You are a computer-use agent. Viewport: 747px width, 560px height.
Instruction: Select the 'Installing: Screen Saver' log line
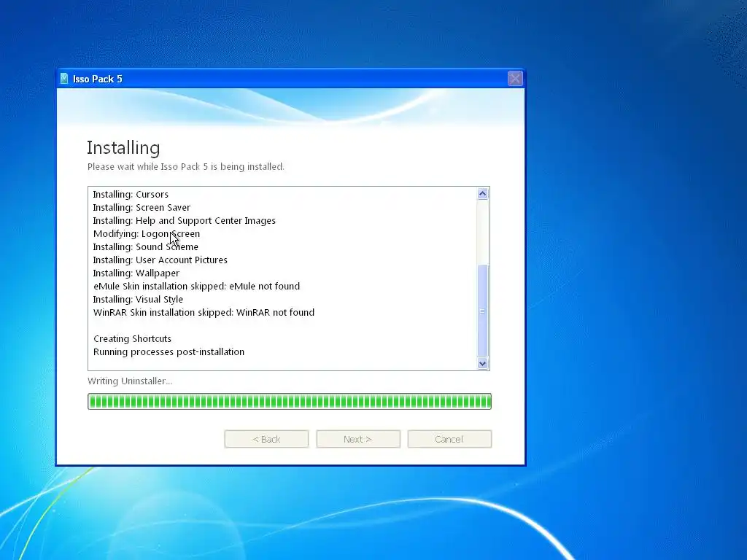(142, 208)
